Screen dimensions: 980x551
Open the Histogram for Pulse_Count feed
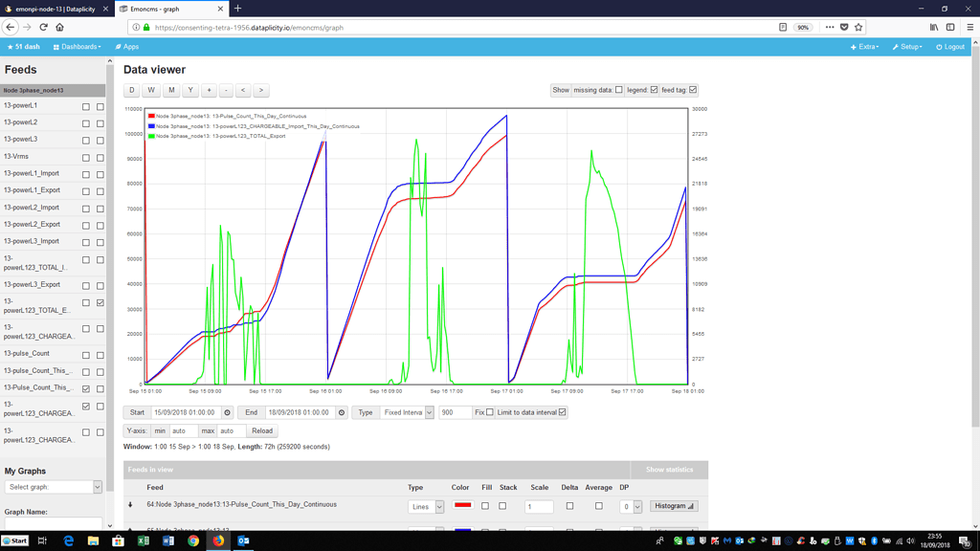point(673,505)
